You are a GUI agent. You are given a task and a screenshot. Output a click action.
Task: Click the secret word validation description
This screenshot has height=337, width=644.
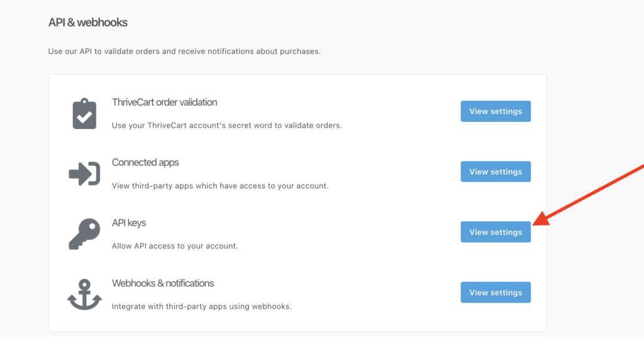[226, 125]
